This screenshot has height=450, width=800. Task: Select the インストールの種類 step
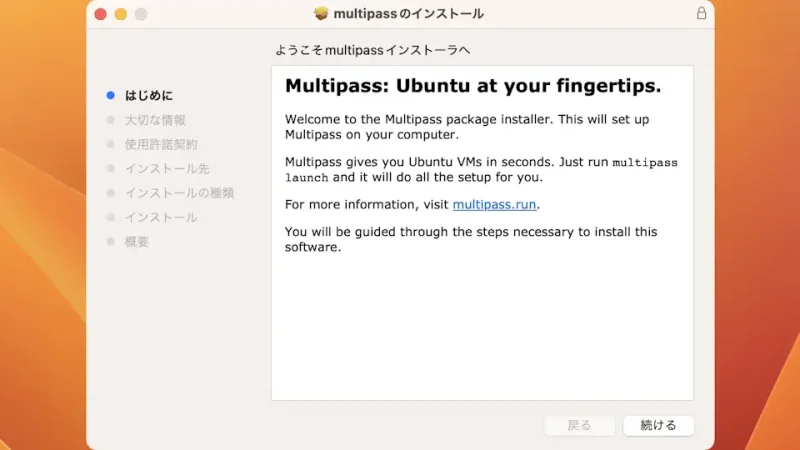(178, 193)
